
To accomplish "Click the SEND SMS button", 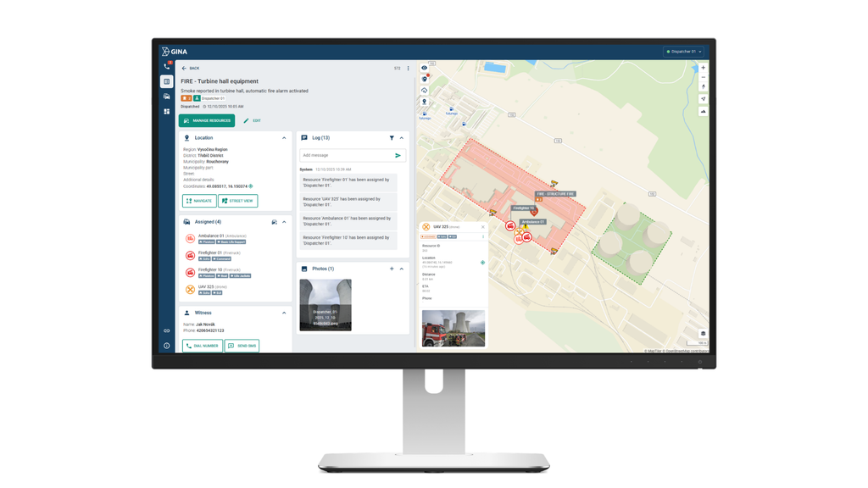I will pos(242,346).
